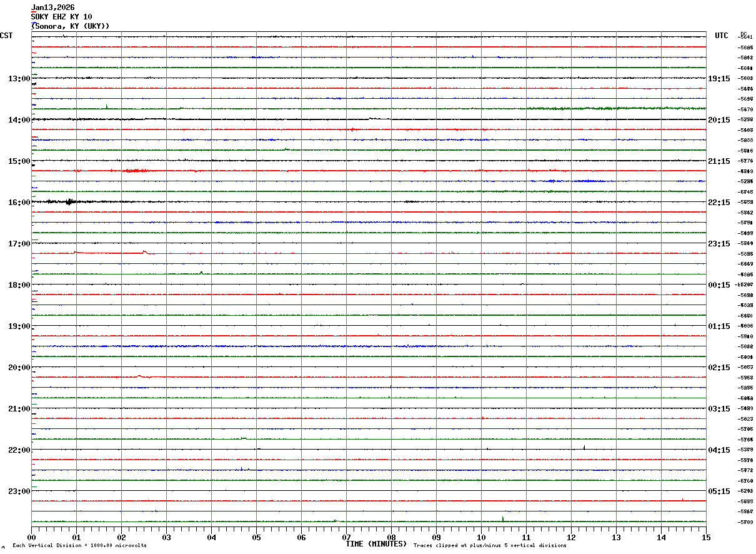This screenshot has width=756, height=554.
Task: Click the black spike on the 22:00 trace
Action: [584, 447]
